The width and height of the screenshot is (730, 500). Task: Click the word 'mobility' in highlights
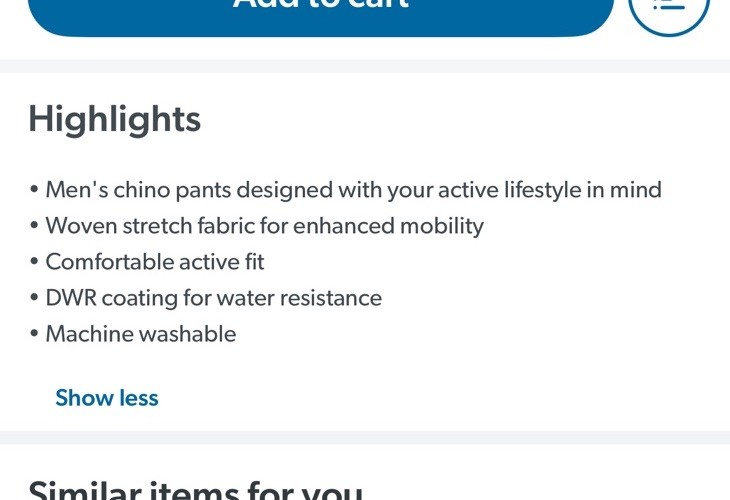442,226
